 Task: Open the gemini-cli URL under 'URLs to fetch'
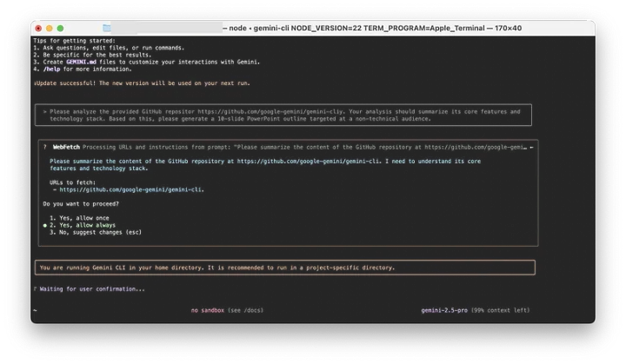click(x=131, y=189)
